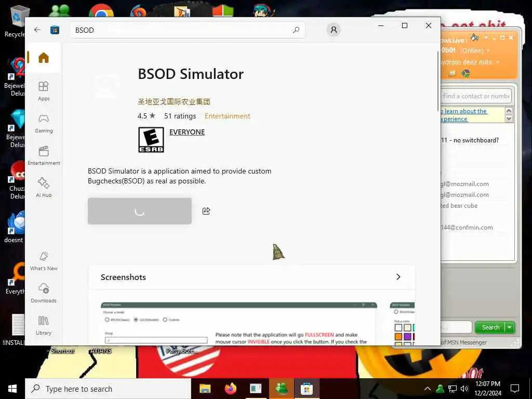Image resolution: width=532 pixels, height=399 pixels.
Task: Open the second partially visible screenshot thumbnail
Action: click(x=403, y=323)
